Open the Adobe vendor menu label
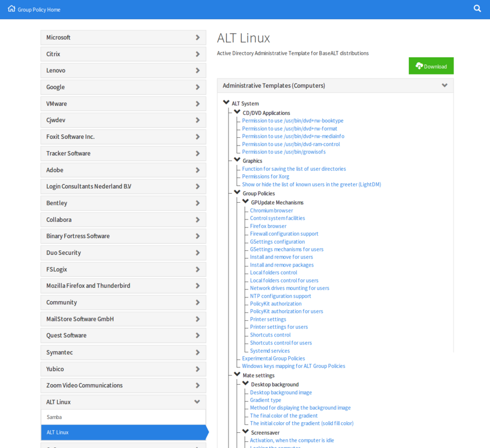490x448 pixels. (55, 170)
